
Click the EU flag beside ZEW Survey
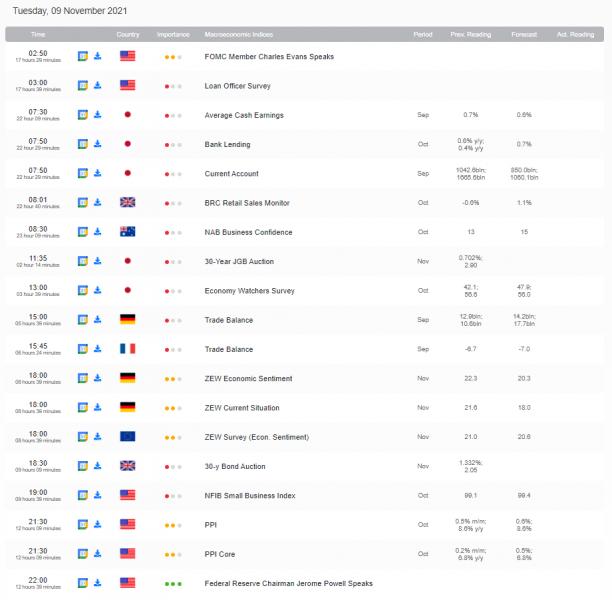pos(127,437)
